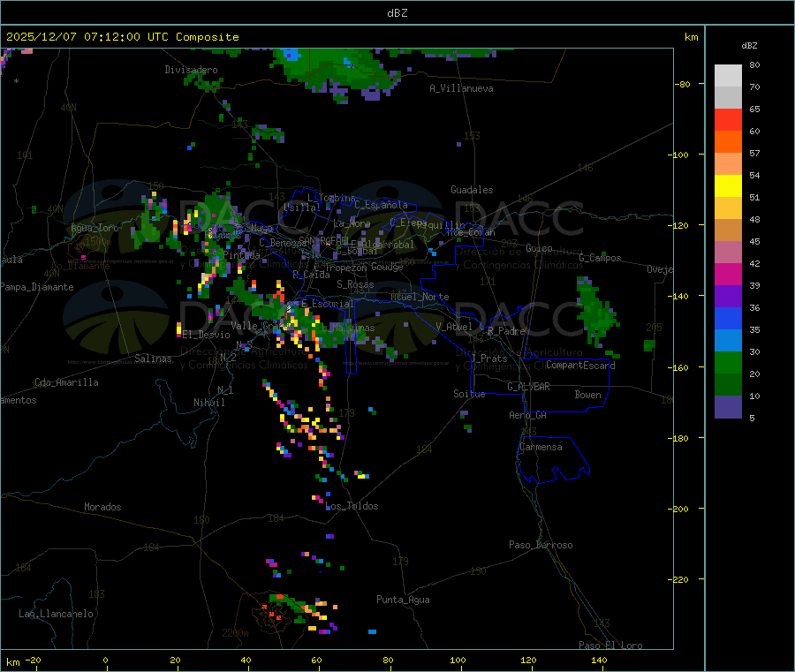Click the 'Paso_El_Loro' map label
795x672 pixels.
610,646
